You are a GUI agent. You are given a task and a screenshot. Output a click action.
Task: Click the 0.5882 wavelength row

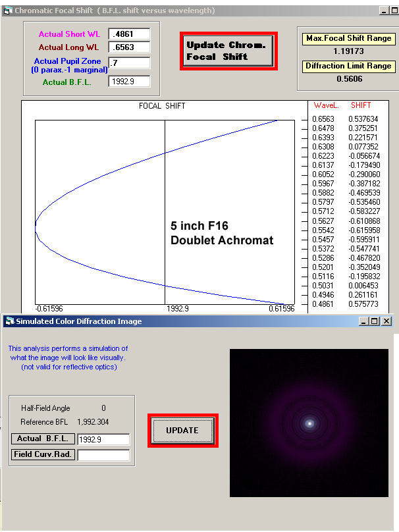[x=323, y=193]
